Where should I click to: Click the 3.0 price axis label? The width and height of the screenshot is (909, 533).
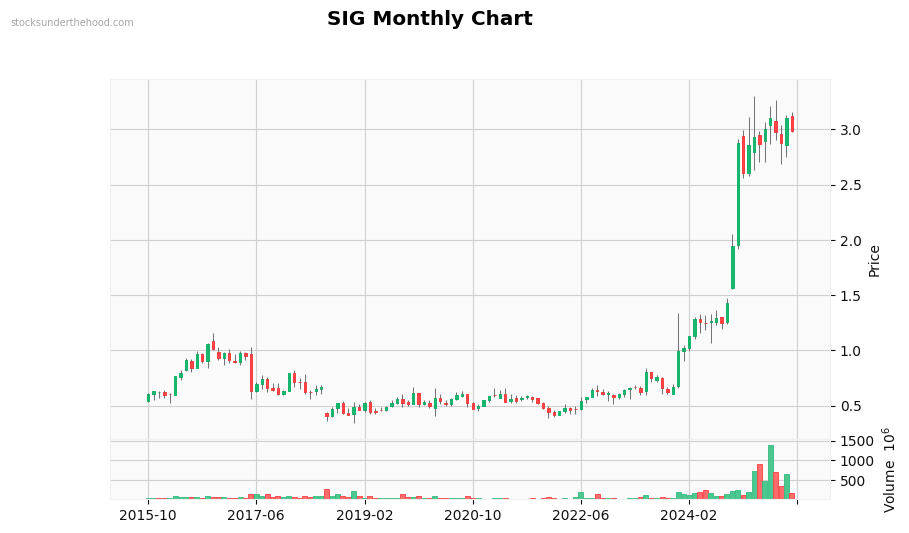[x=850, y=130]
